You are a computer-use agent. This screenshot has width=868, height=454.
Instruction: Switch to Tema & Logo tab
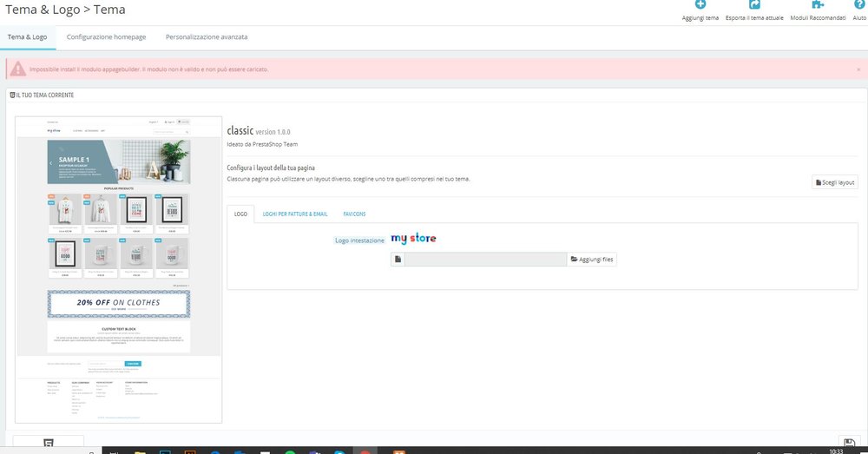[x=27, y=37]
